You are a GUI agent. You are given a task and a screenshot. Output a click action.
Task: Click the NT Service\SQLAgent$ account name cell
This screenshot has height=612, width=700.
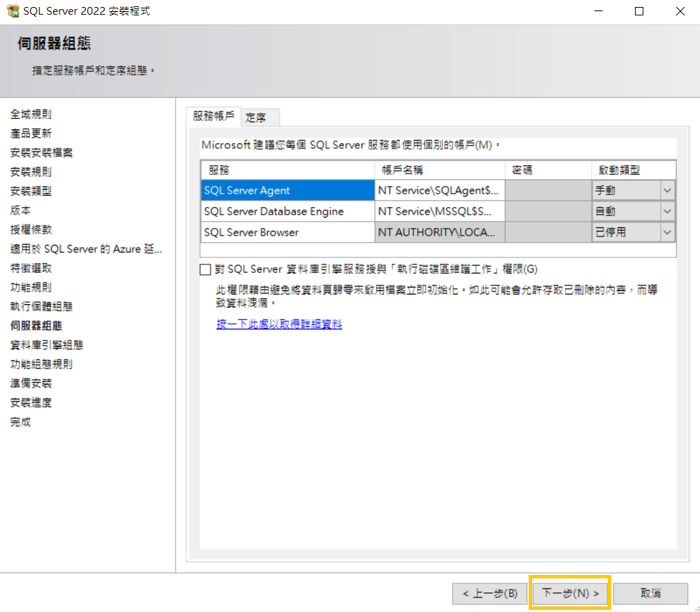coord(440,191)
